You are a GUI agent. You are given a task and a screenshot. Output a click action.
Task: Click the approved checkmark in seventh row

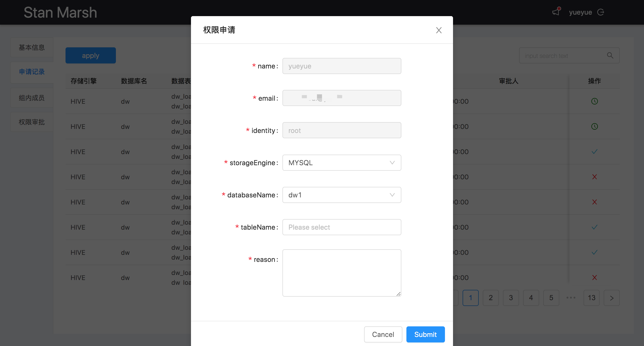point(594,252)
